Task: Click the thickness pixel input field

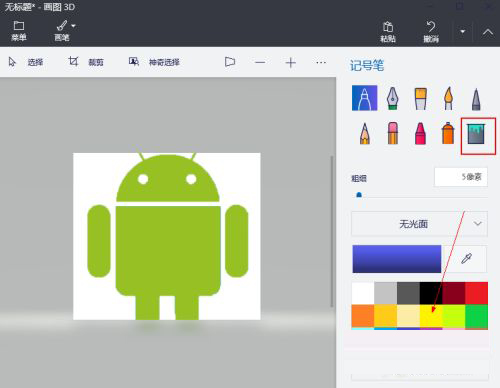Action: pyautogui.click(x=461, y=177)
